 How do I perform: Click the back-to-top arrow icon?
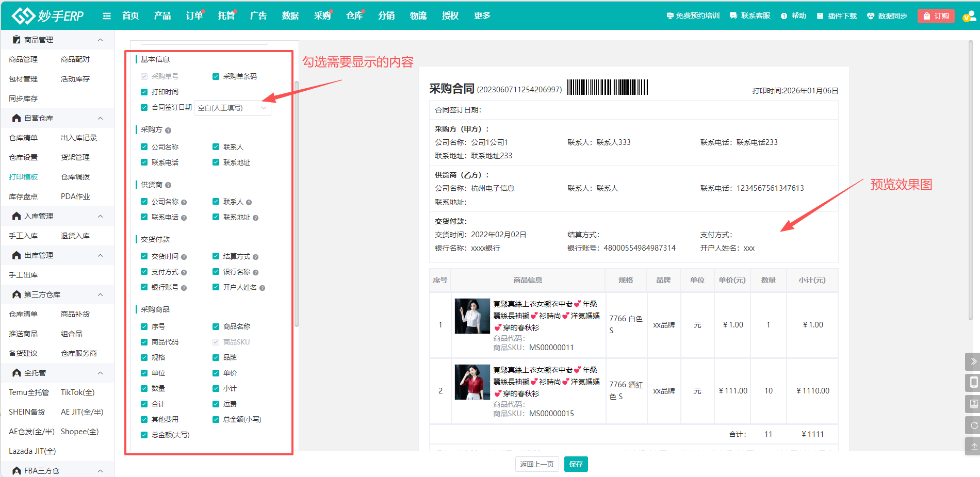[x=973, y=447]
